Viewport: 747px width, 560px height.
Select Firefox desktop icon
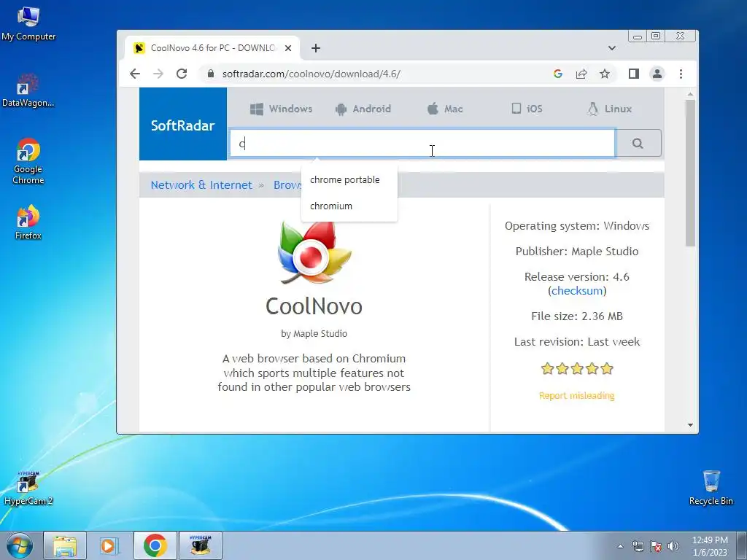(28, 222)
